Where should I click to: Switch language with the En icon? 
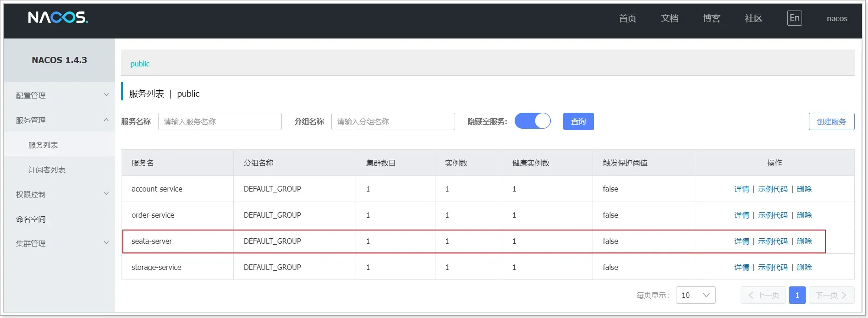click(794, 18)
